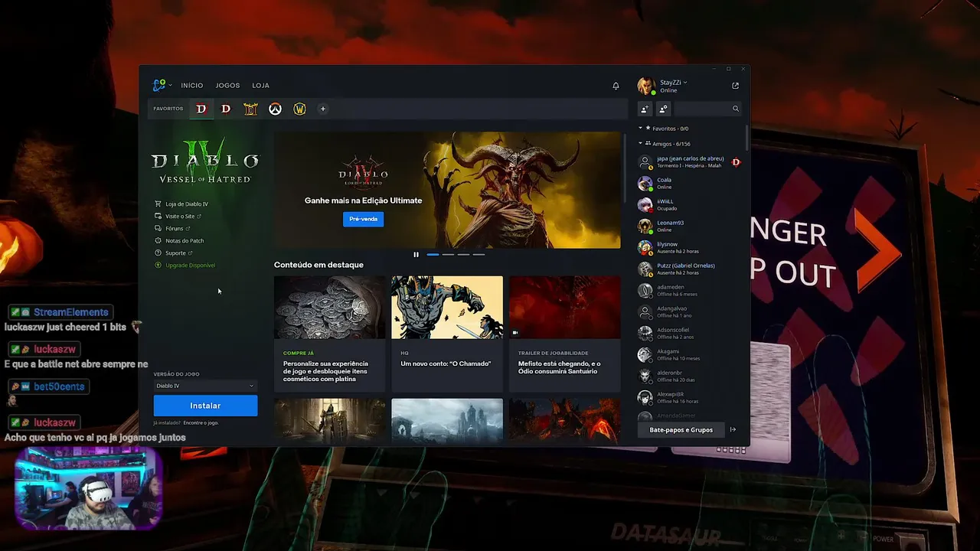Click the main content scrollbar

[626, 168]
